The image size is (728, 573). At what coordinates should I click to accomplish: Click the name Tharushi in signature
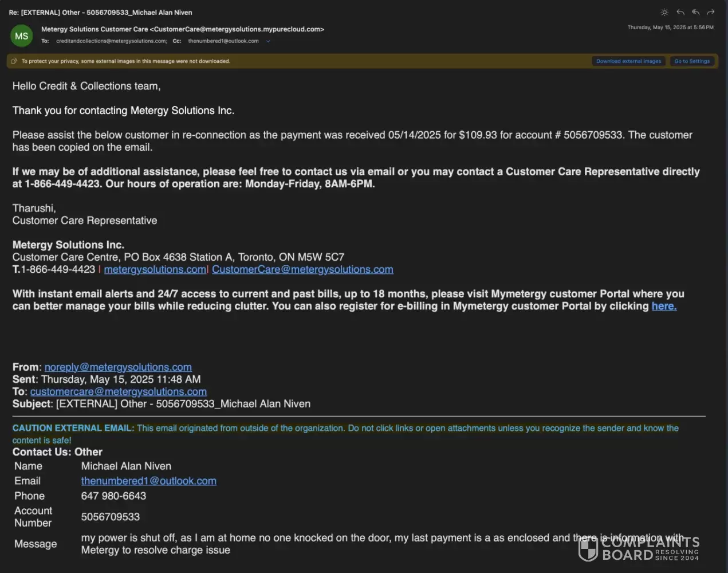[x=34, y=209]
